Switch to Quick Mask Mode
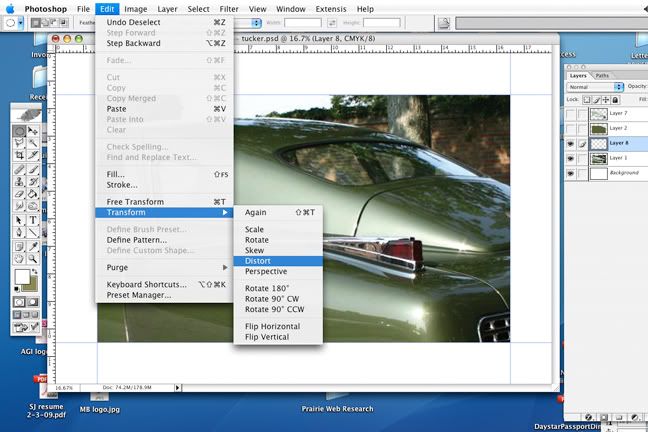This screenshot has height=432, width=648. pos(33,302)
